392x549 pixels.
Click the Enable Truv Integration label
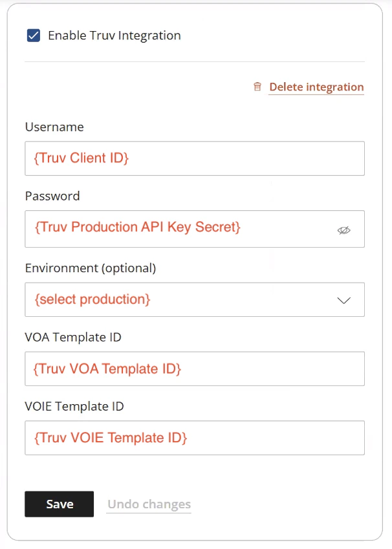click(114, 36)
